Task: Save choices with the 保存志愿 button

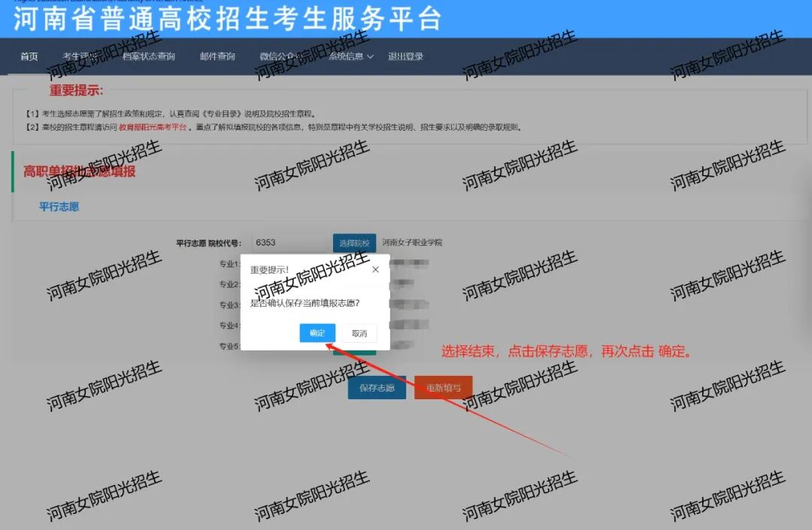Action: click(x=377, y=388)
